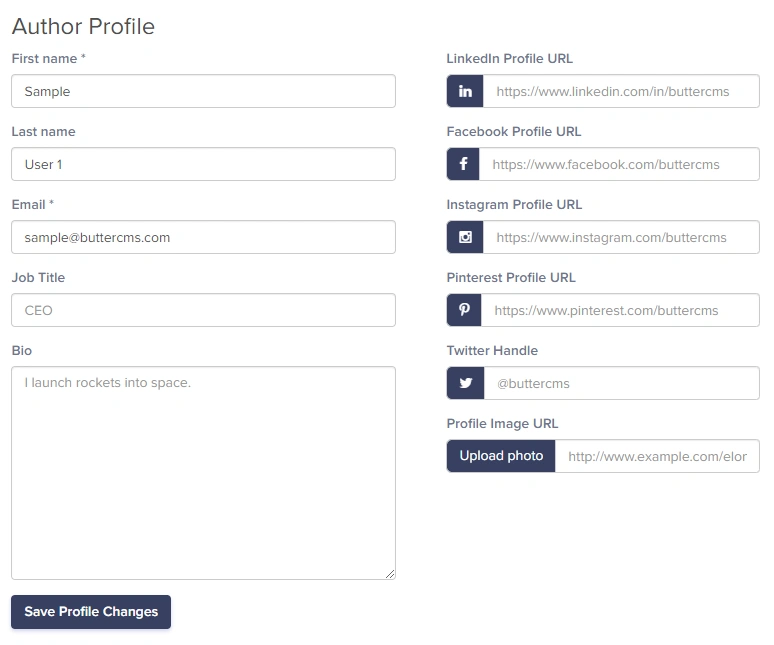Click Save Profile Changes button
The height and width of the screenshot is (645, 774).
point(91,612)
